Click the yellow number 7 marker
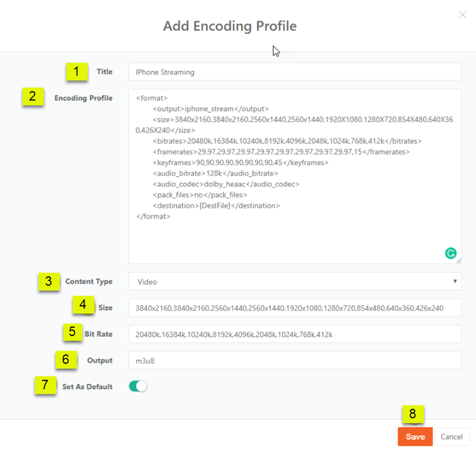The image size is (476, 452). pos(45,385)
